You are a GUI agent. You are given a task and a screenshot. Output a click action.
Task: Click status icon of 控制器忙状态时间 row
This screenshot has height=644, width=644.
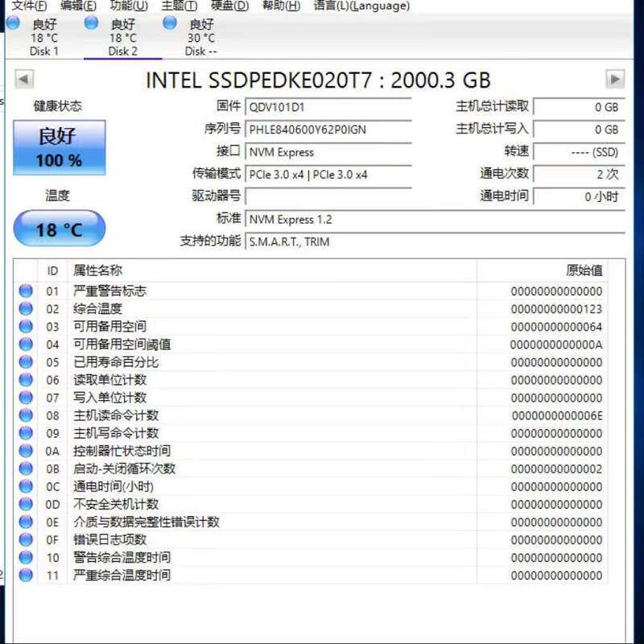click(x=26, y=451)
